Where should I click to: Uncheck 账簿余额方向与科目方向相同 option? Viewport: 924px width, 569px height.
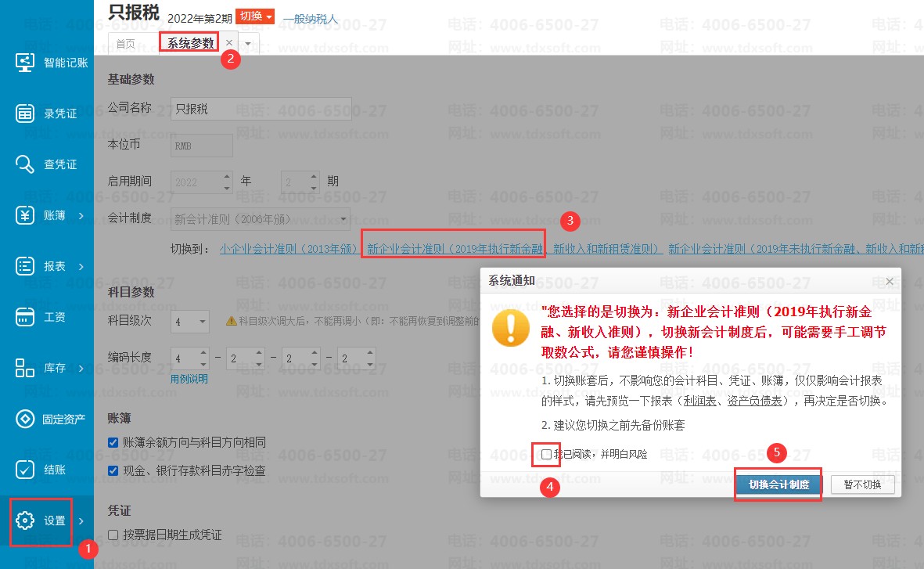(x=113, y=443)
